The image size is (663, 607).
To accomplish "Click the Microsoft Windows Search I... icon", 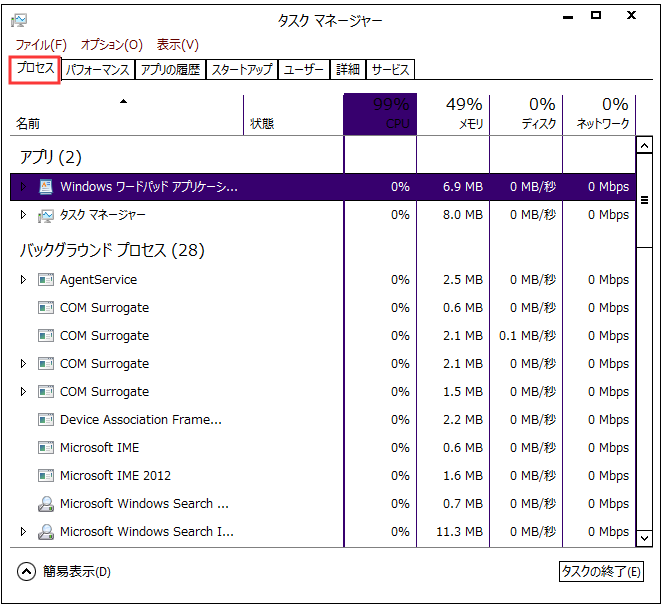I will point(46,532).
